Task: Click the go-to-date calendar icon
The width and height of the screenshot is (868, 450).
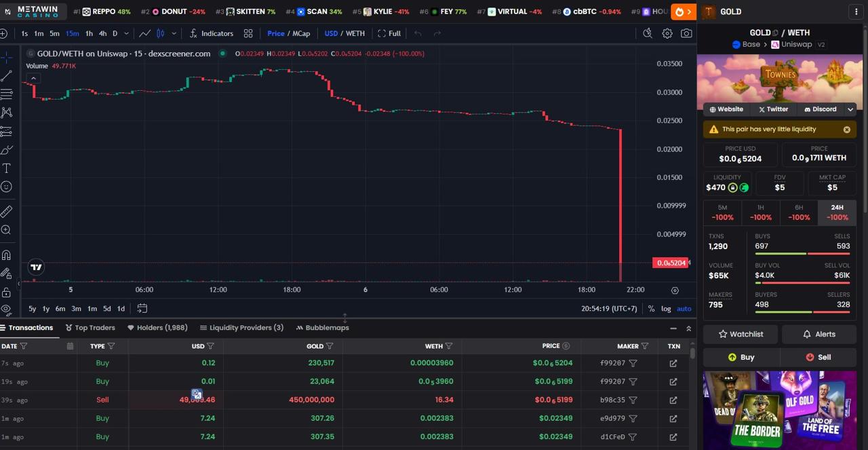Action: 142,308
